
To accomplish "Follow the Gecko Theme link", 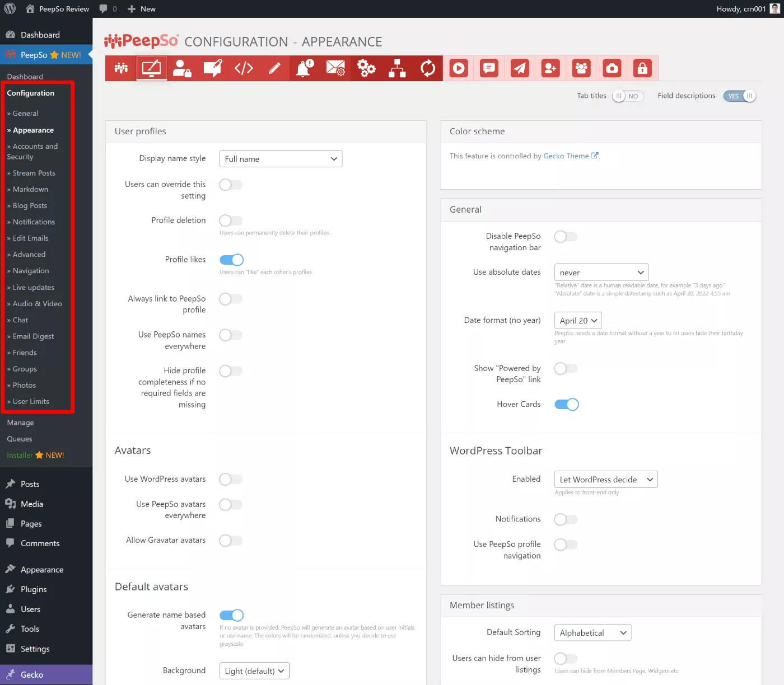I will pyautogui.click(x=571, y=156).
